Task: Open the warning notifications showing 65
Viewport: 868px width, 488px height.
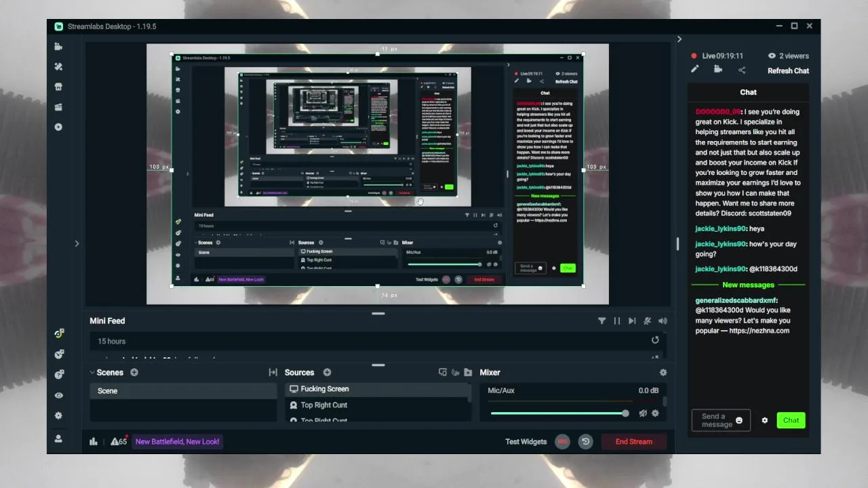Action: [x=119, y=441]
